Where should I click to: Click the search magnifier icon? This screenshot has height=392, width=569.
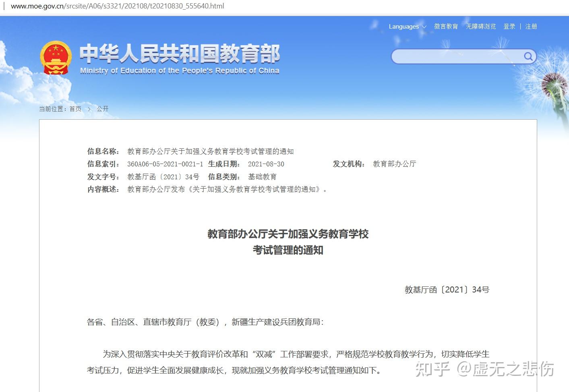pyautogui.click(x=528, y=56)
